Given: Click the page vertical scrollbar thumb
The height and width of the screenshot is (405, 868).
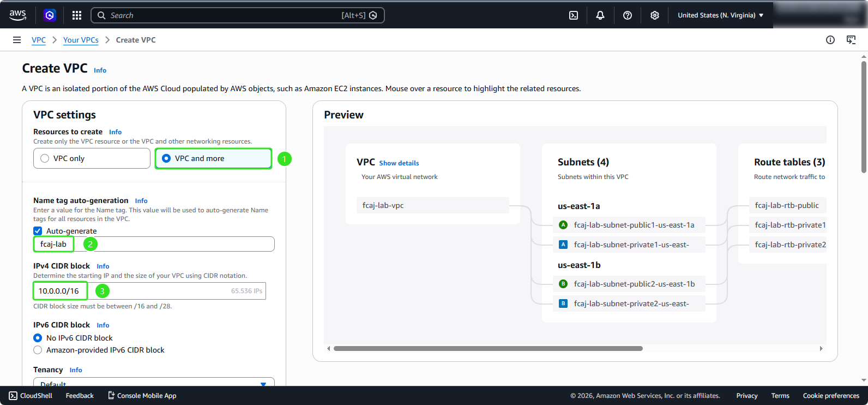Looking at the screenshot, I should coord(864,116).
